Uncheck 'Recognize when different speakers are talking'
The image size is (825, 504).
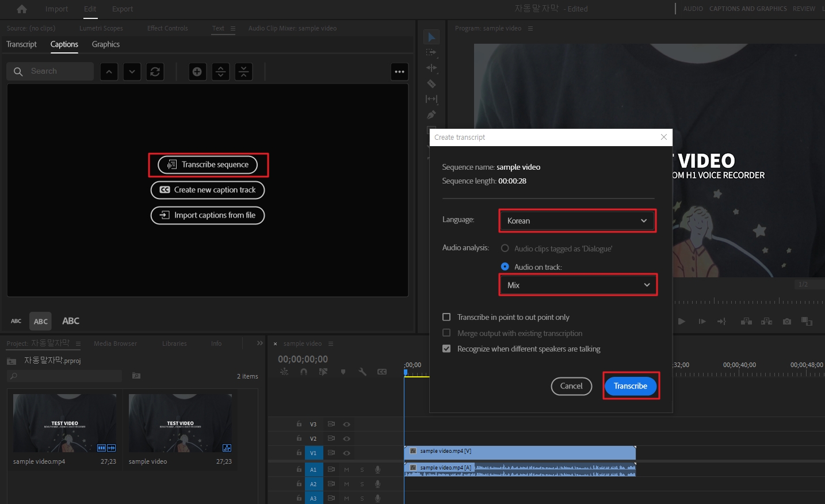[446, 349]
